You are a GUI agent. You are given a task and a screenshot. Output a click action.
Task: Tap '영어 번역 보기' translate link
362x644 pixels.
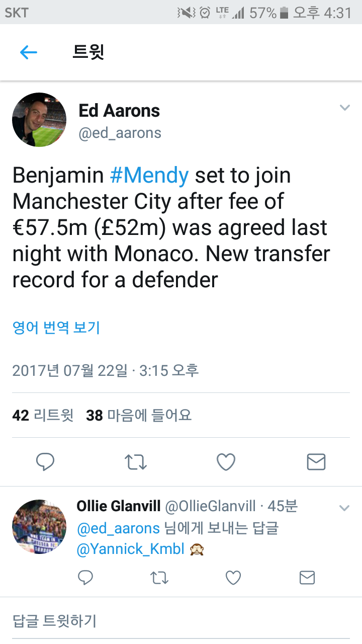pos(56,328)
